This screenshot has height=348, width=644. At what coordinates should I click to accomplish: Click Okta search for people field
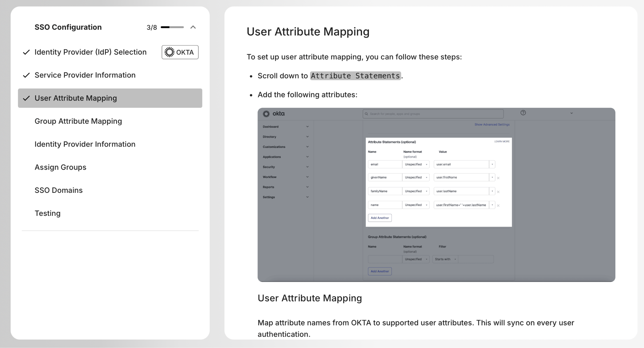tap(433, 114)
